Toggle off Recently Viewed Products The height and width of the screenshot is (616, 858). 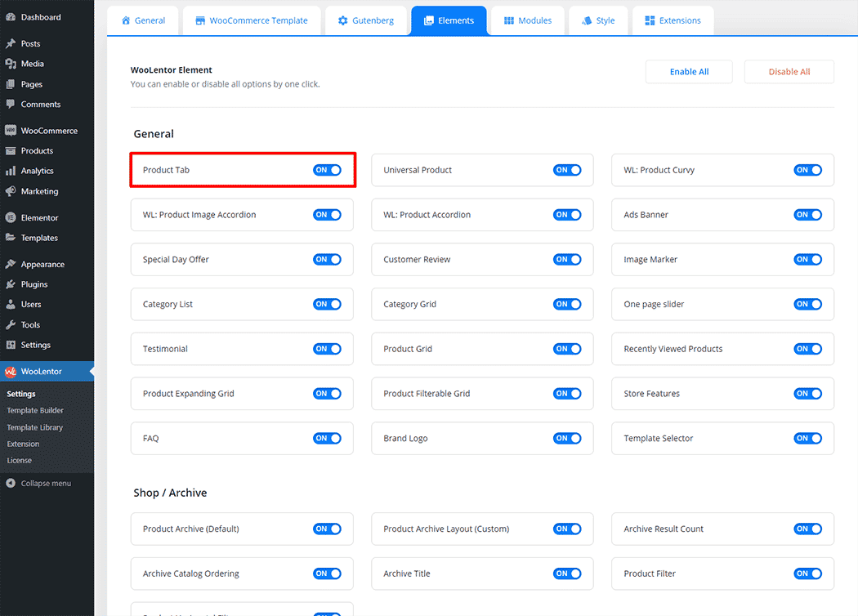click(808, 349)
